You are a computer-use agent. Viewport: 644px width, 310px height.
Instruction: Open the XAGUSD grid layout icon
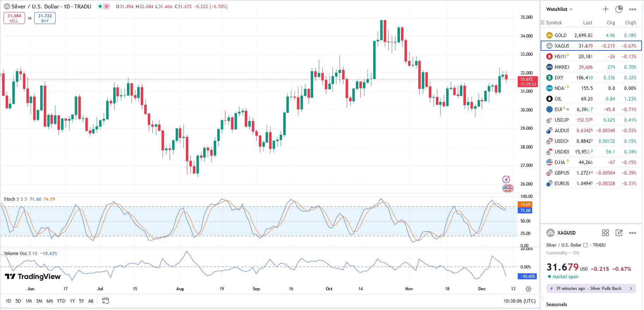(x=606, y=233)
